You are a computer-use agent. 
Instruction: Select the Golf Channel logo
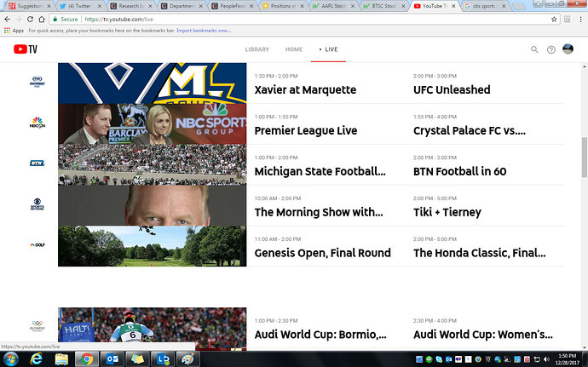point(37,244)
